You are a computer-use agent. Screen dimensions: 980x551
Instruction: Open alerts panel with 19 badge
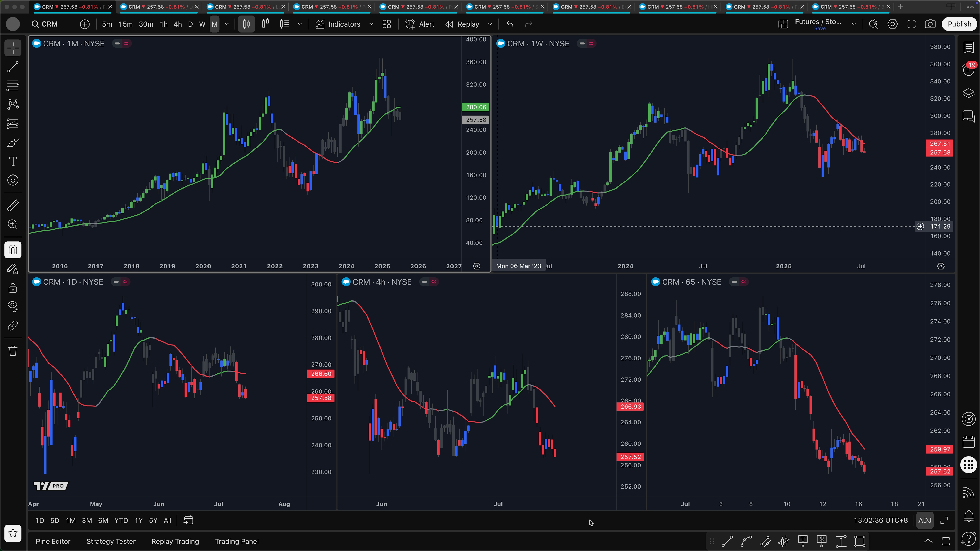969,69
